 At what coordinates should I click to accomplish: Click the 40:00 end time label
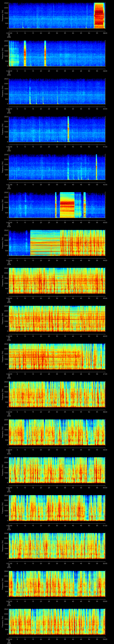105,109
